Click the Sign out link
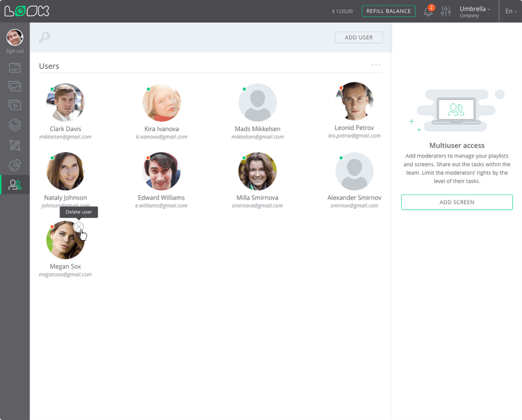Image resolution: width=522 pixels, height=420 pixels. pos(15,51)
